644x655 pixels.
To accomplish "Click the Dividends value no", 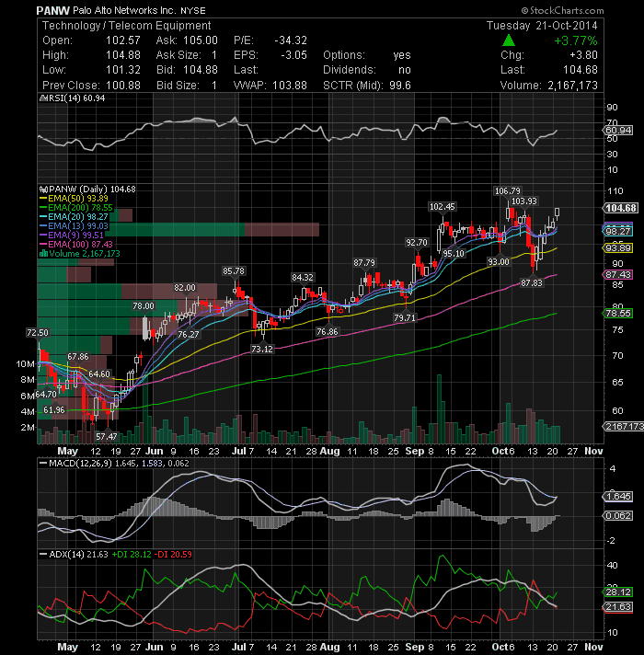I will pos(405,70).
